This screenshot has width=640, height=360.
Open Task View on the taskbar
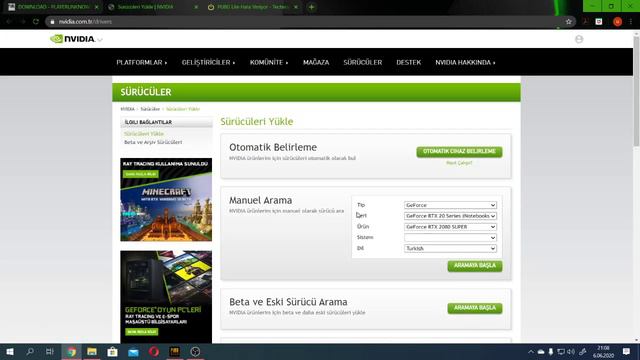point(50,351)
